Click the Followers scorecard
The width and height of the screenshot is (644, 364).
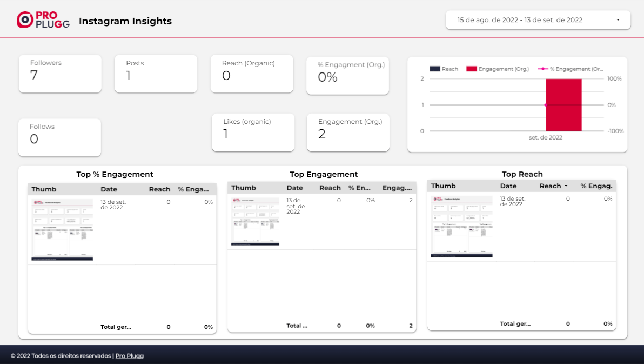pyautogui.click(x=60, y=74)
